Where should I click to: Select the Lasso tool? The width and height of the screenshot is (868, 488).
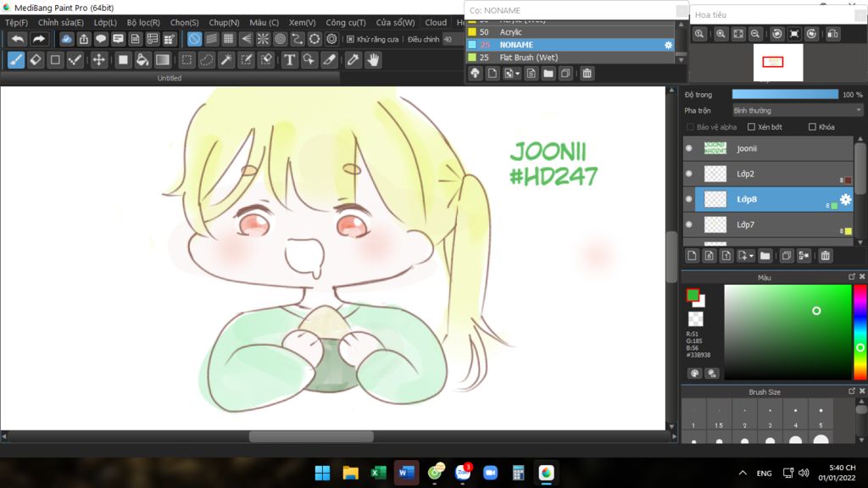(x=207, y=60)
